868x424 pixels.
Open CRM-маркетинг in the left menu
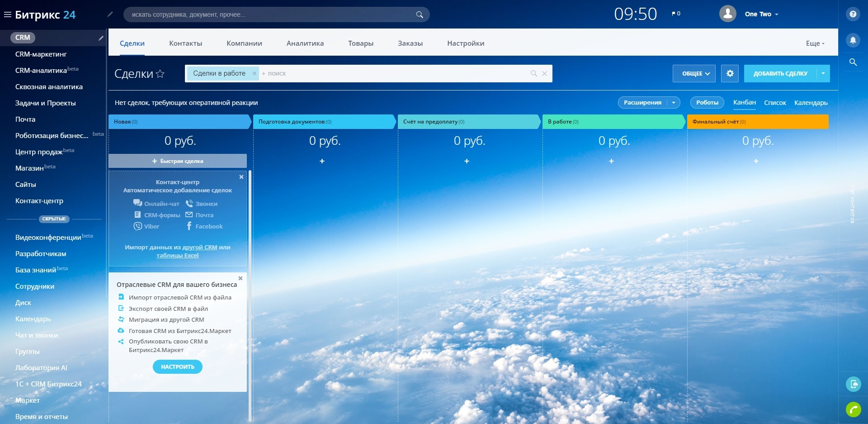pyautogui.click(x=41, y=54)
